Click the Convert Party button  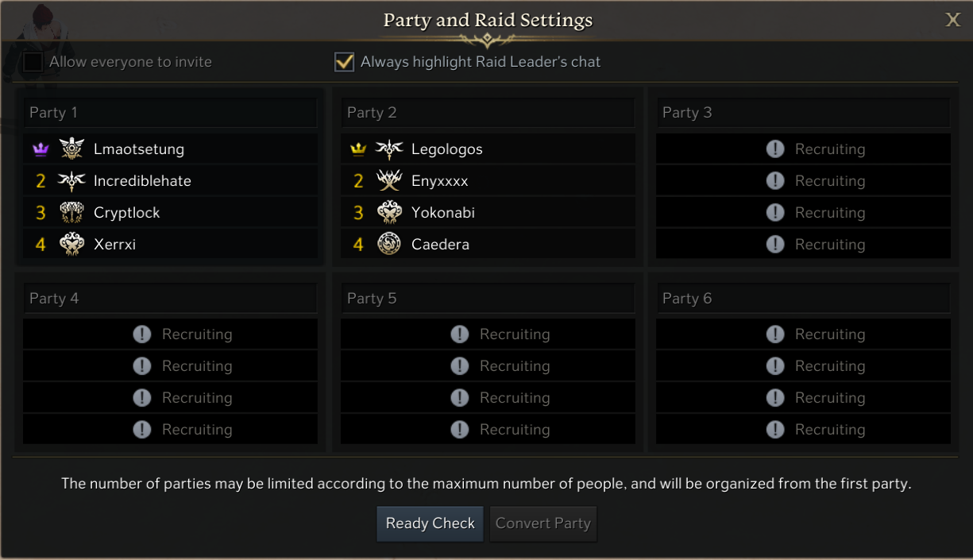(543, 523)
